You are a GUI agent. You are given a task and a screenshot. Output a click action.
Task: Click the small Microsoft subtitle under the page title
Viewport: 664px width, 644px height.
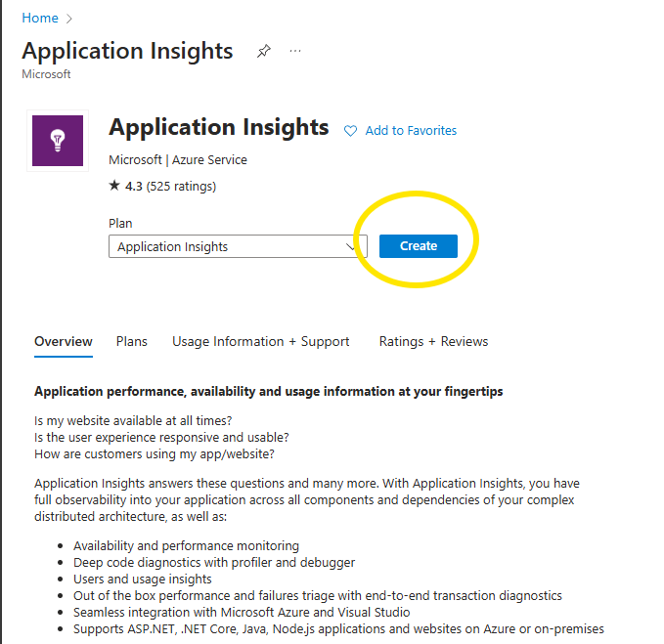click(46, 74)
